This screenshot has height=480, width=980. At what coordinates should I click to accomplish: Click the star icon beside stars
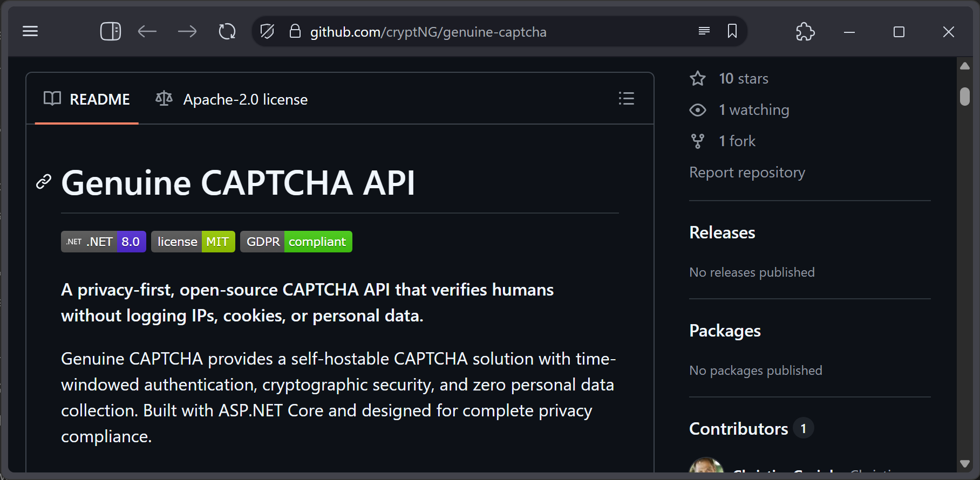[698, 79]
